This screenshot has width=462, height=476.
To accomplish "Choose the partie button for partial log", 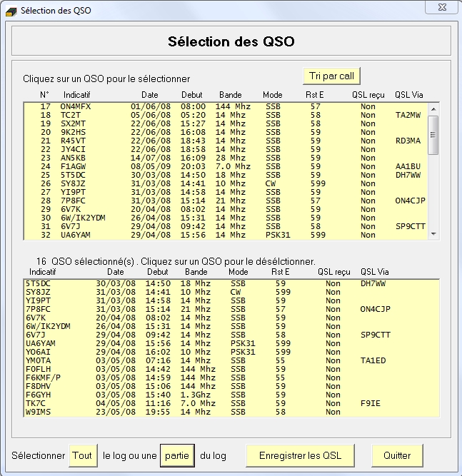I will [x=177, y=455].
